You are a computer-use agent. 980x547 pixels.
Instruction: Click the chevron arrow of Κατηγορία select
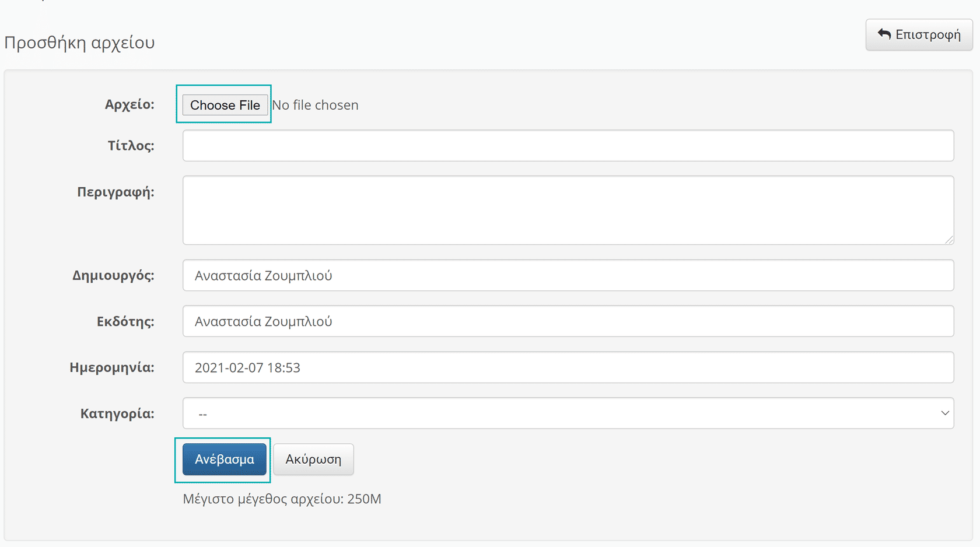click(x=945, y=413)
